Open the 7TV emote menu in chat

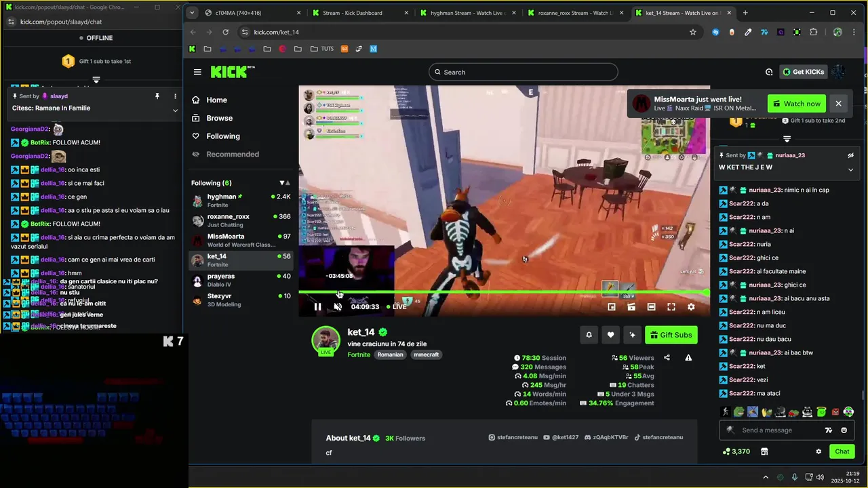click(828, 430)
